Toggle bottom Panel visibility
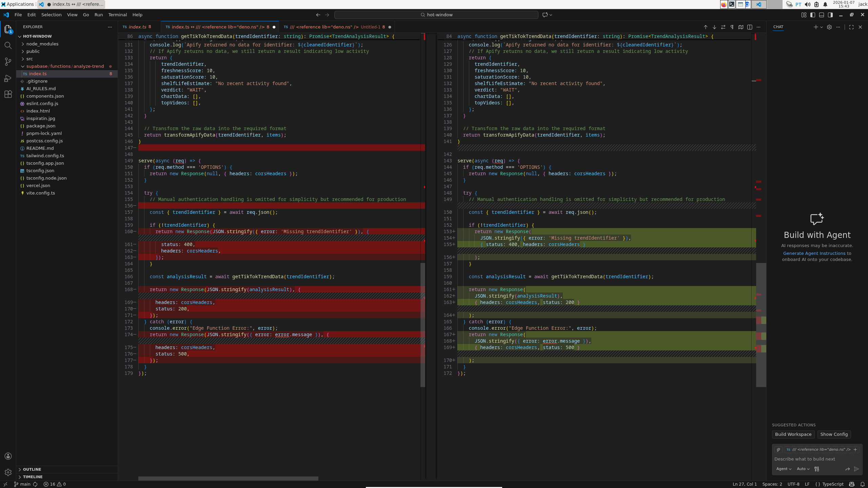 pyautogui.click(x=822, y=15)
